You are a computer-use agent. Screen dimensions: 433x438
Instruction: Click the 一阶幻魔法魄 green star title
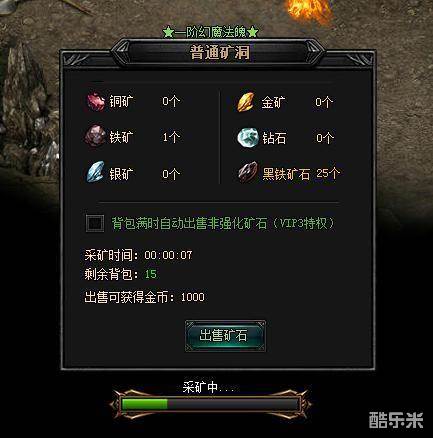coord(210,32)
